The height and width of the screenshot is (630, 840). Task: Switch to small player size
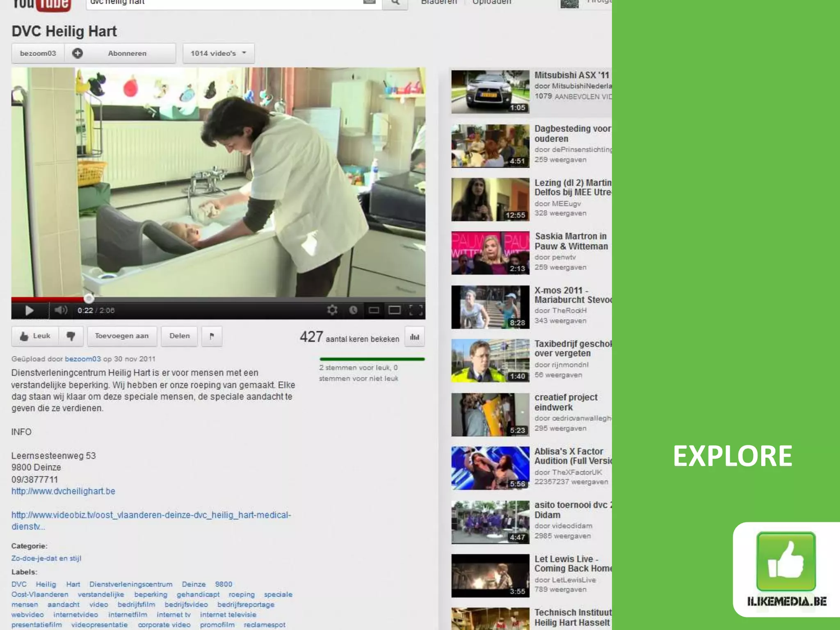(x=374, y=310)
